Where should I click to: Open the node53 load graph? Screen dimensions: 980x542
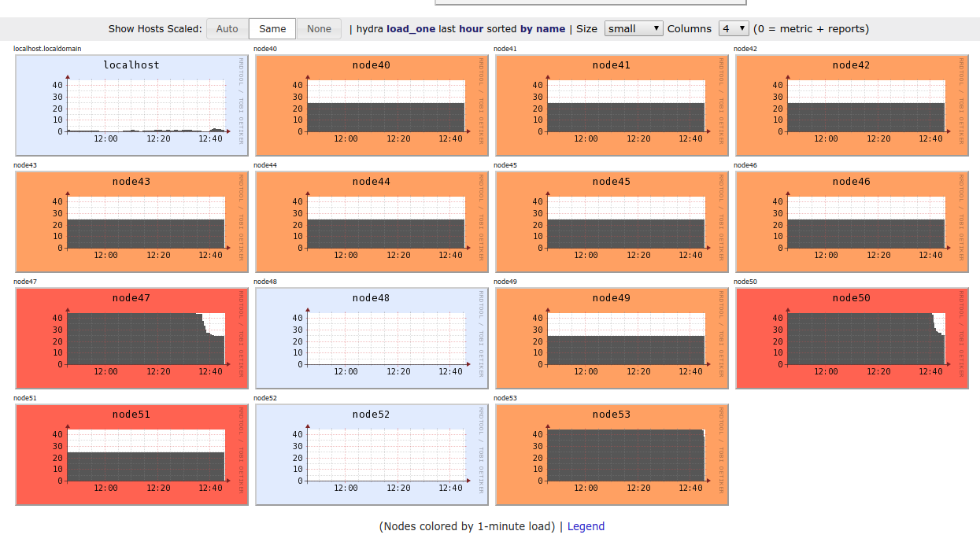point(612,455)
